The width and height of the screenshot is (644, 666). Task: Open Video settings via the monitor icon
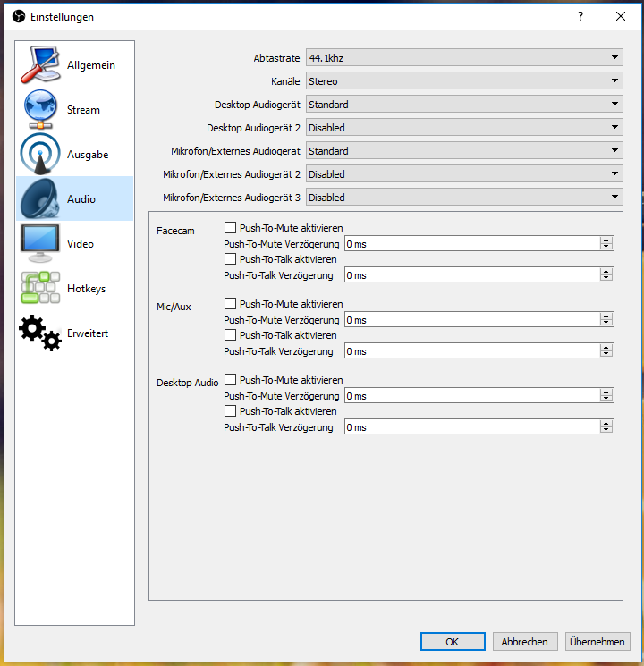click(x=39, y=244)
